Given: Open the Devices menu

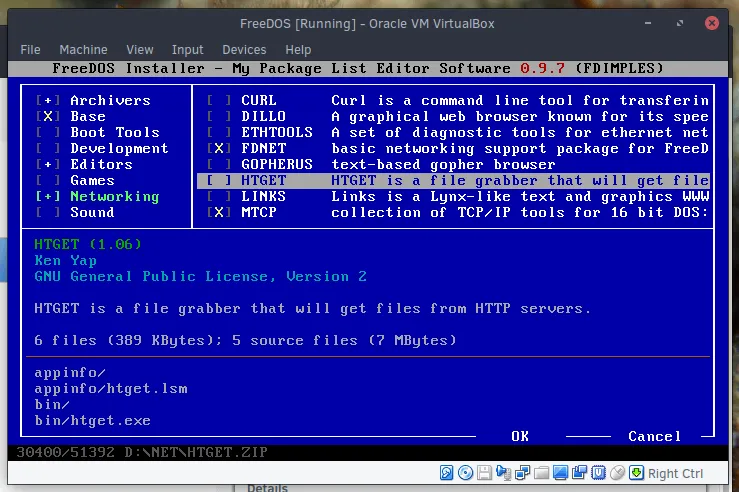Looking at the screenshot, I should click(x=244, y=49).
